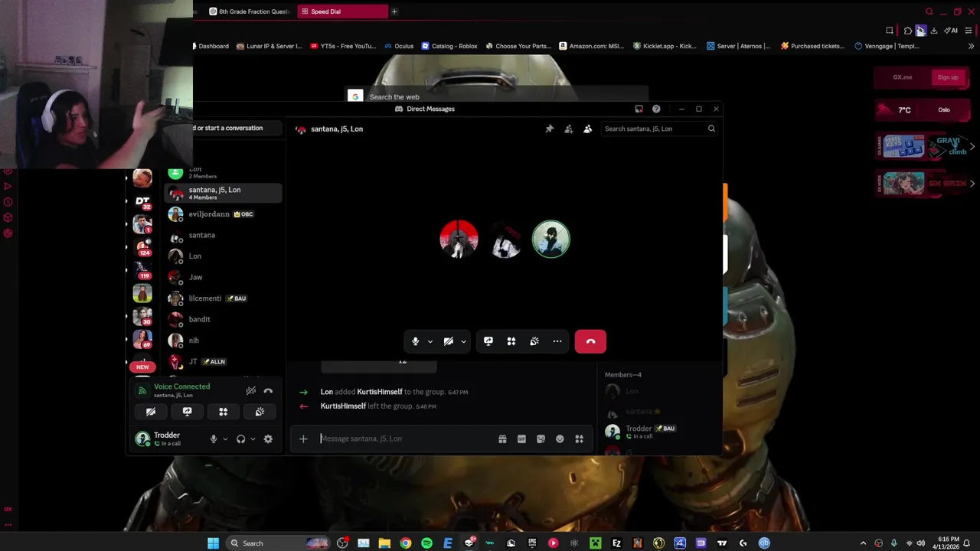Open GIF picker in message bar
This screenshot has height=551, width=980.
(521, 439)
